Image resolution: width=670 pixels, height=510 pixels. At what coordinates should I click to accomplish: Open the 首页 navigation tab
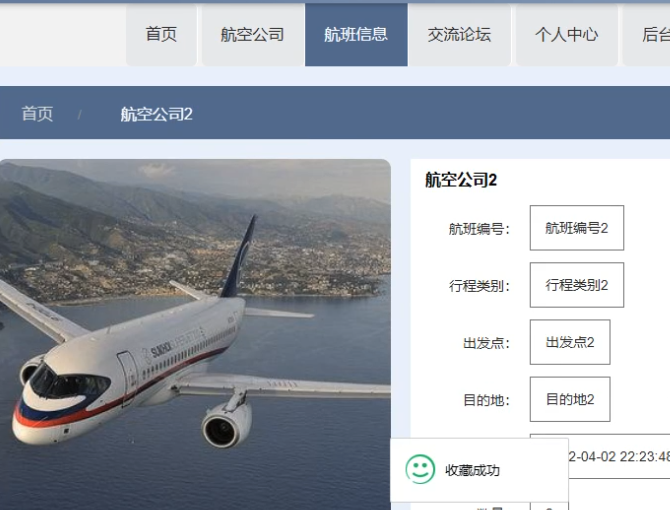[161, 35]
